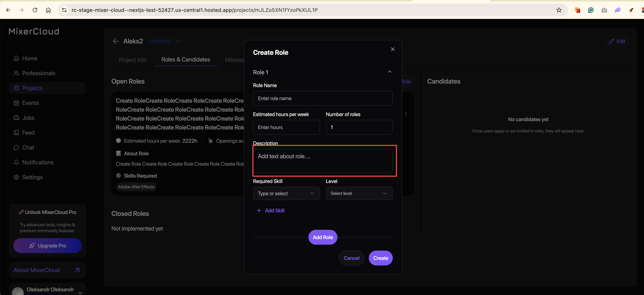Open the Chat section

pyautogui.click(x=28, y=147)
